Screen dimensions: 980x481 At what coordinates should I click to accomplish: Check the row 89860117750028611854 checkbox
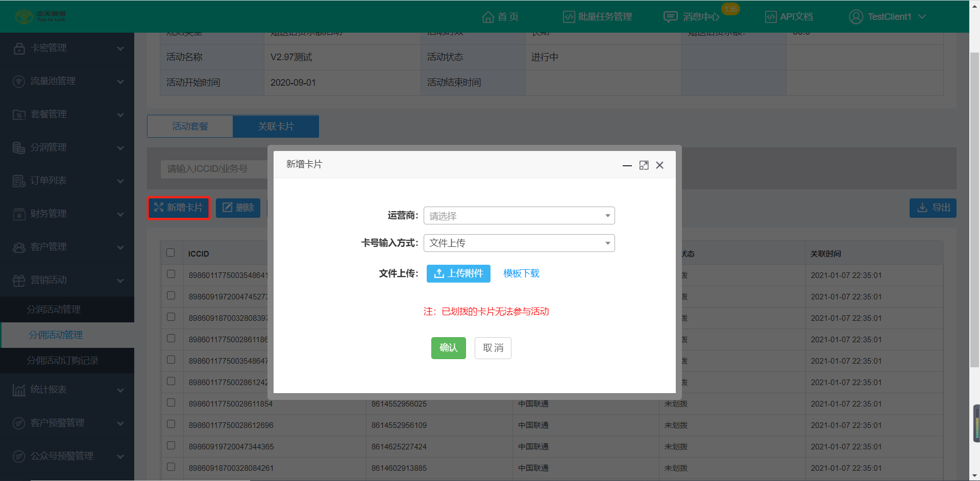pyautogui.click(x=171, y=402)
